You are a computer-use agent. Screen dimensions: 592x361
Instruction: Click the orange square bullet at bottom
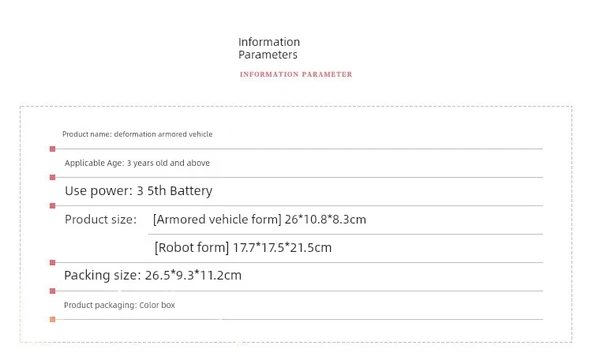pos(52,319)
